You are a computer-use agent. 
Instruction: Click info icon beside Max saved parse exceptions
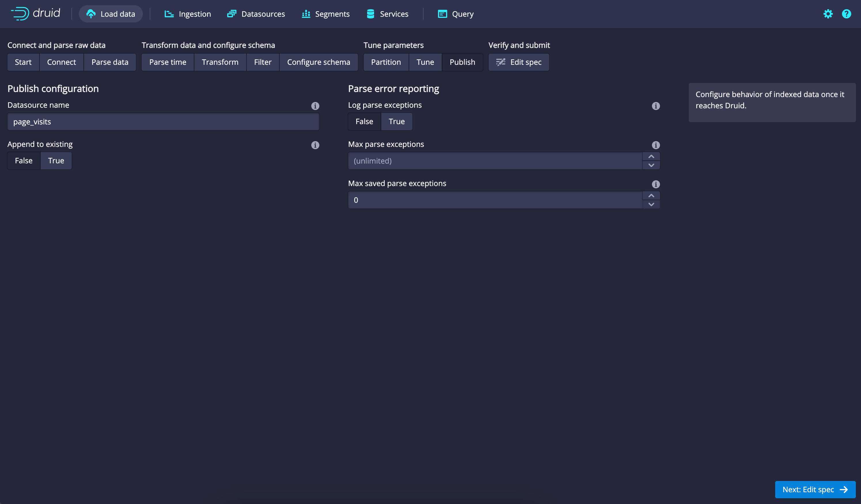pos(655,185)
